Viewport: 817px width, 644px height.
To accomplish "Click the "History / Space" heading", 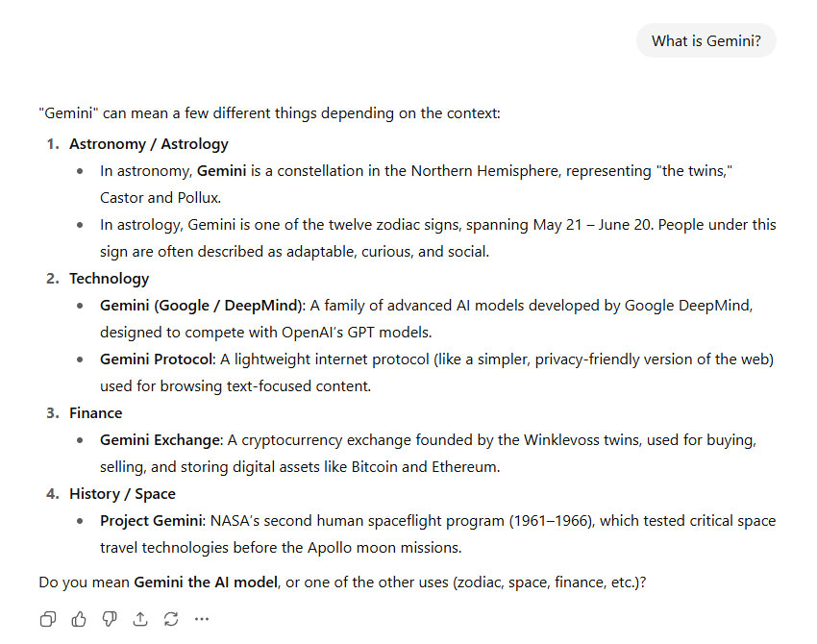I will pos(122,494).
